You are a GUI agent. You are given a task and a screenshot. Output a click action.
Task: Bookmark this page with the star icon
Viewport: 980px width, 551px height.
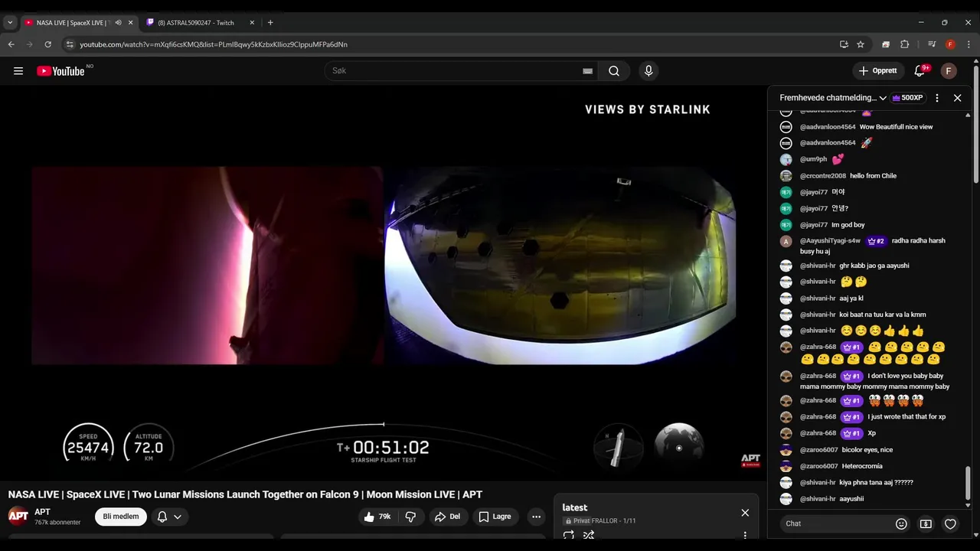click(x=861, y=44)
